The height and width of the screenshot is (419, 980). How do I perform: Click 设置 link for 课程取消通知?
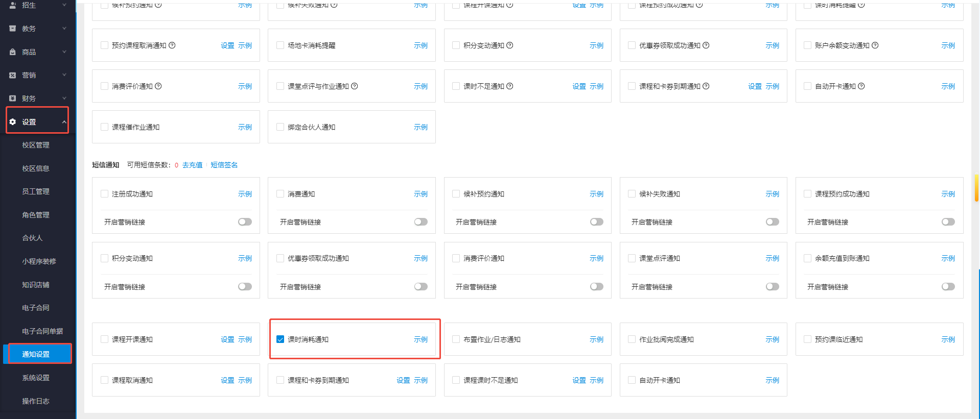tap(227, 380)
